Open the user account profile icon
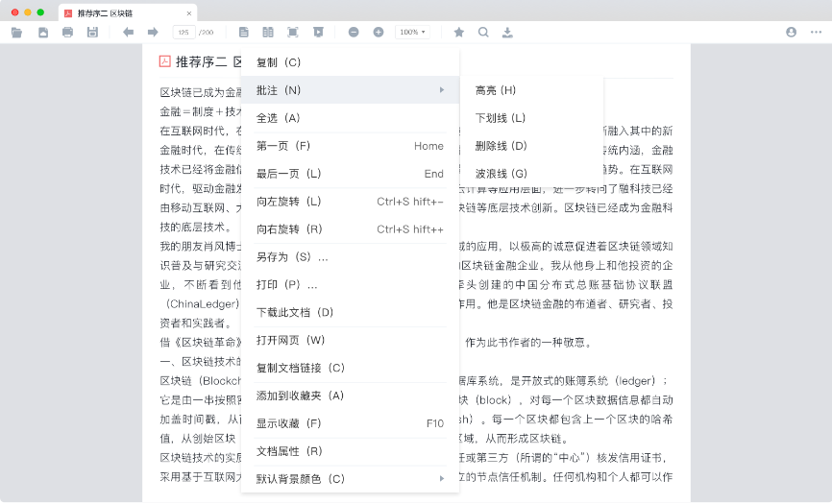The image size is (832, 504). [x=791, y=33]
